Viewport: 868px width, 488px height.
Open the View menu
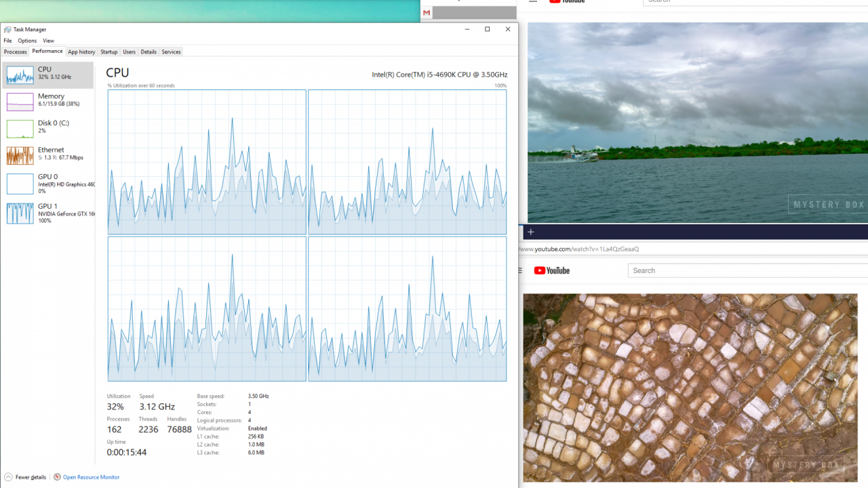(48, 41)
